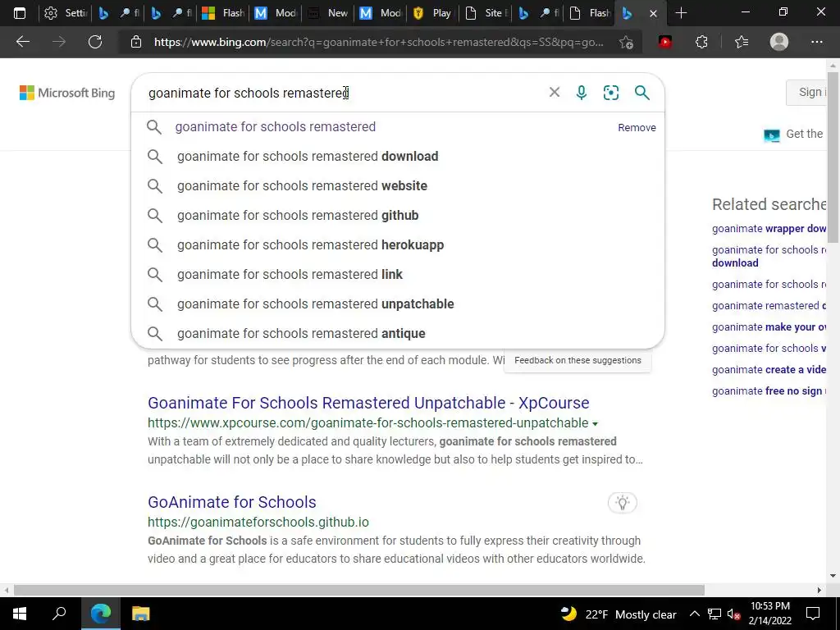840x630 pixels.
Task: Open the lightbulb insights icon for GoAnimate result
Action: (x=622, y=503)
